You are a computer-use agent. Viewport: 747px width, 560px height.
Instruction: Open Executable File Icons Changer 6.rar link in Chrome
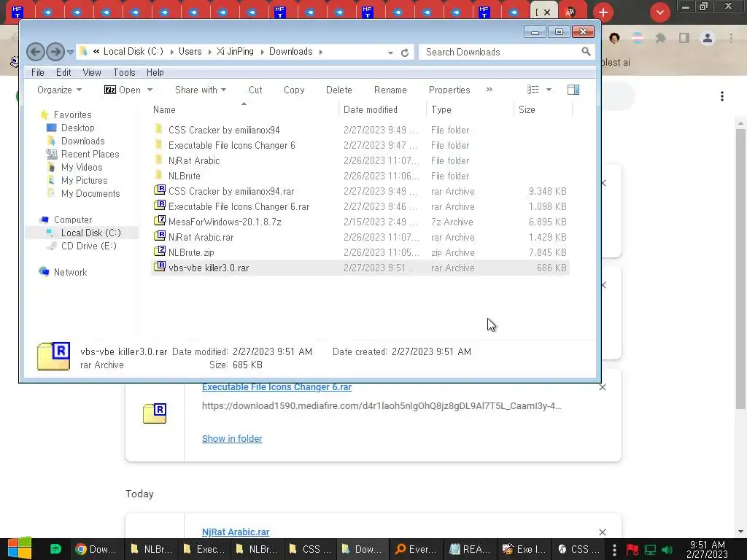(x=276, y=387)
